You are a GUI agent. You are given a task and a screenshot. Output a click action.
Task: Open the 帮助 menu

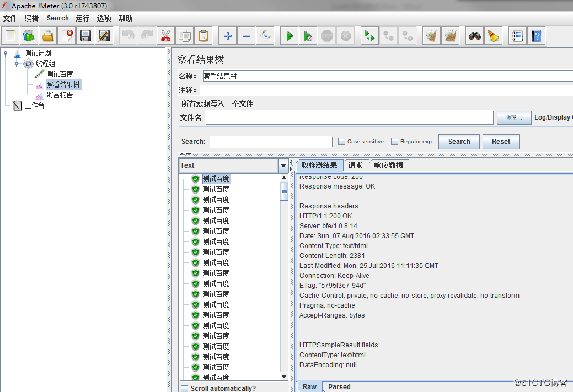tap(125, 18)
